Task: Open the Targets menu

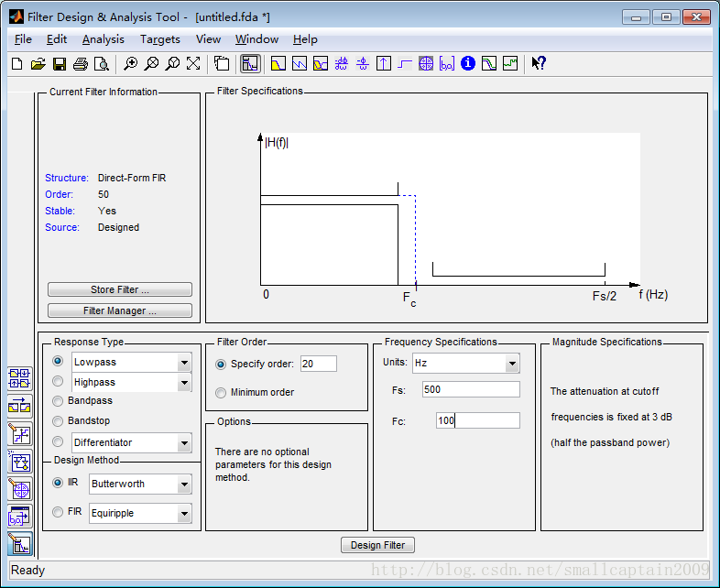Action: tap(160, 39)
